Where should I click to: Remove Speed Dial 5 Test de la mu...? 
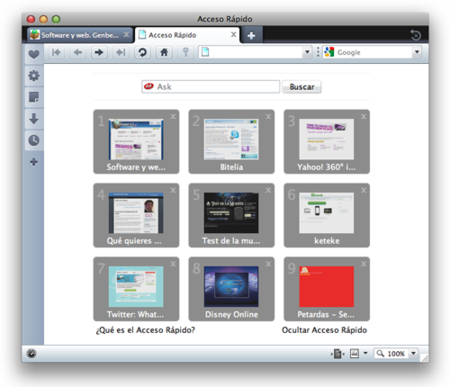click(x=268, y=190)
